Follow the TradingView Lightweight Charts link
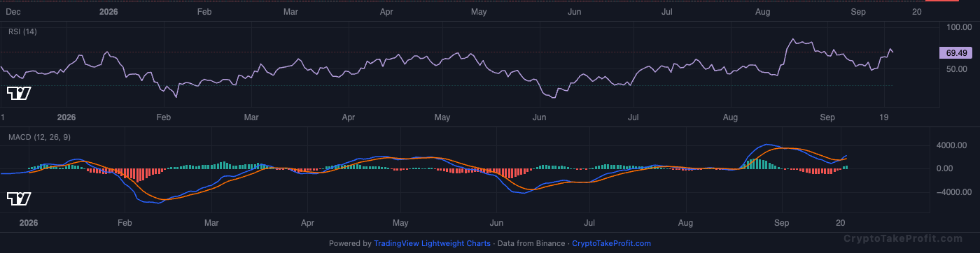The height and width of the screenshot is (253, 980). (432, 244)
